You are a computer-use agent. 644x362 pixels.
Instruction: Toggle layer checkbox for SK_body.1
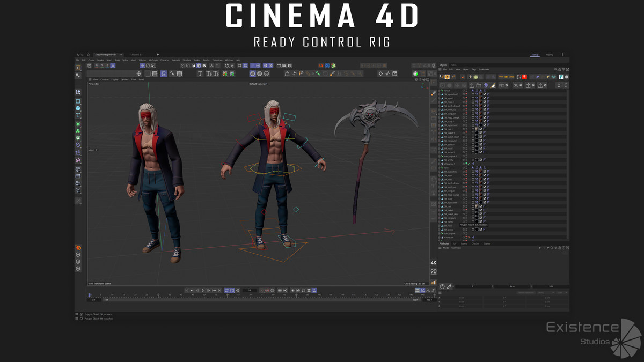[464, 121]
